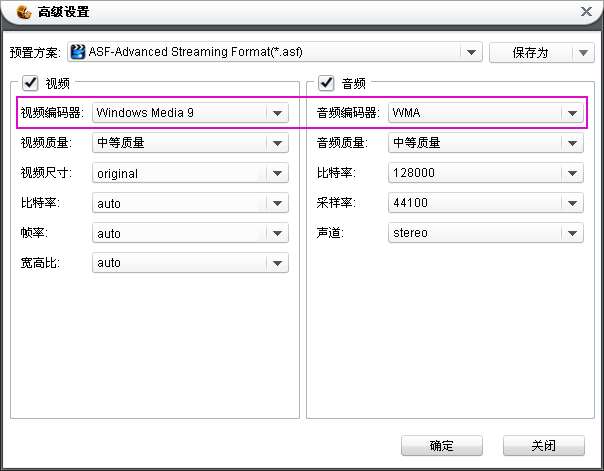Open the 预置方案 preset dropdown
Viewport: 604px width, 471px height.
(x=471, y=52)
